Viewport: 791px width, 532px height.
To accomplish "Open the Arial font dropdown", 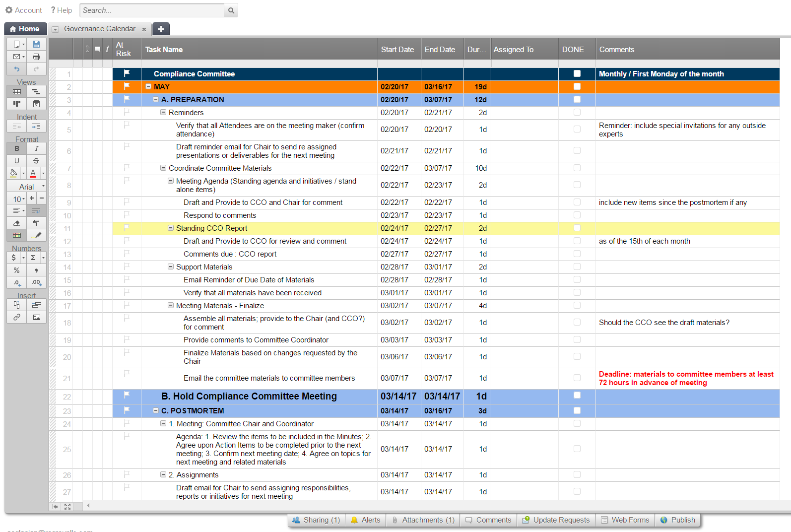I will coord(27,187).
